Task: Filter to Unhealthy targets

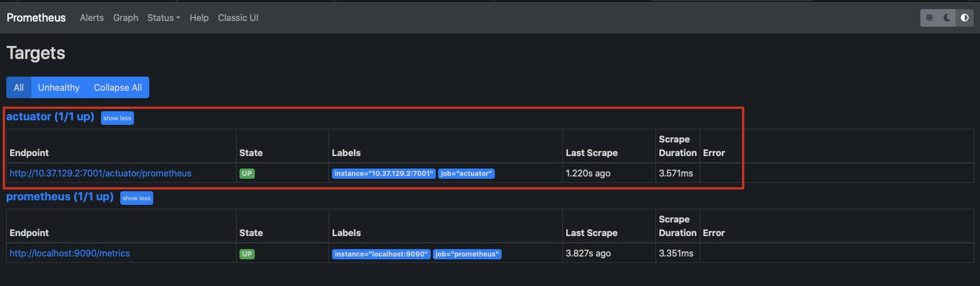Action: (x=58, y=87)
